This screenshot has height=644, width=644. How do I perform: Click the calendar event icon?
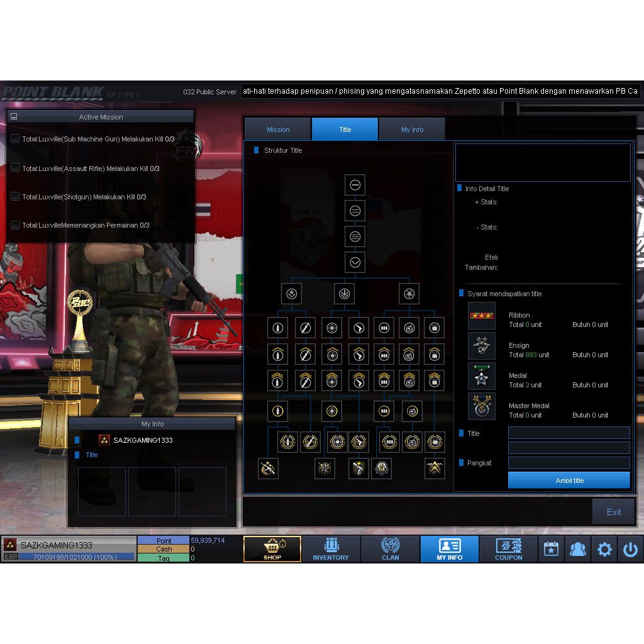point(551,549)
